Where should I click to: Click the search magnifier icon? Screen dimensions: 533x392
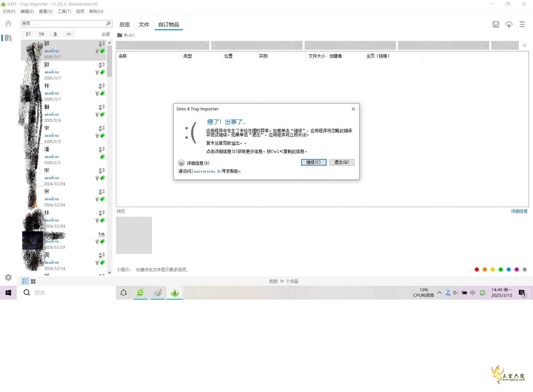(x=109, y=24)
